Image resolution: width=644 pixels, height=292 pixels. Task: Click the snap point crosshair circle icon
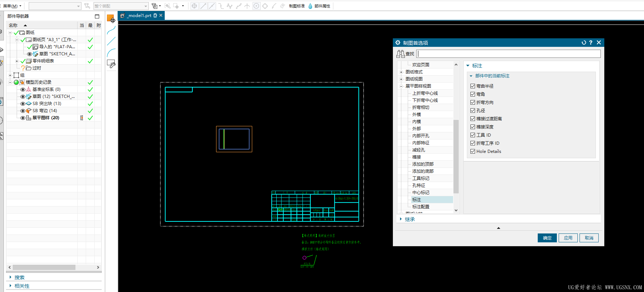[194, 6]
